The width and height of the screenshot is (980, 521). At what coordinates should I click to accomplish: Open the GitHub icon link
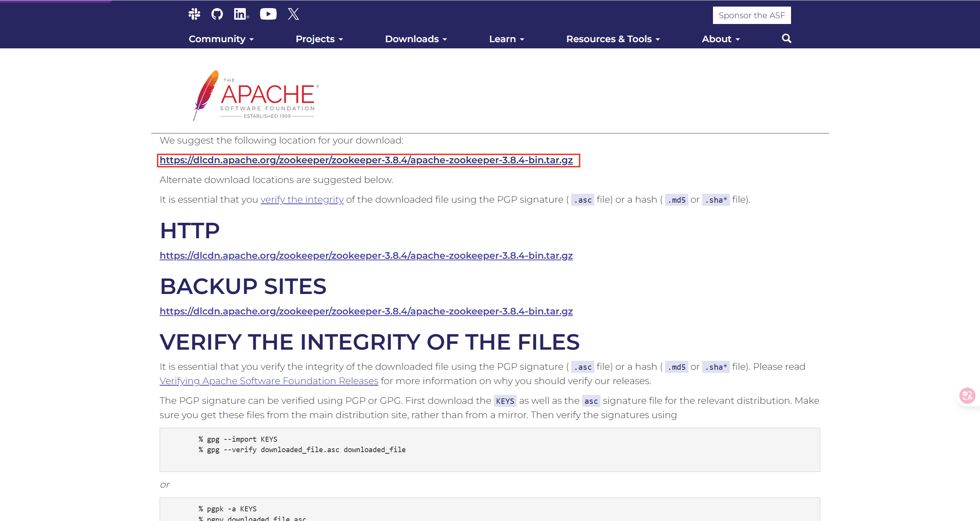217,14
